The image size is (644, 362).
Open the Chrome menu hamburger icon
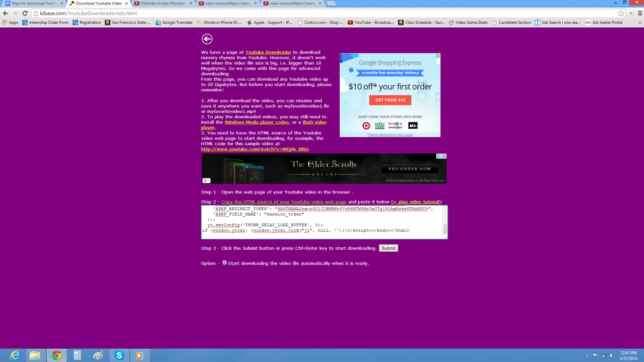pos(640,13)
